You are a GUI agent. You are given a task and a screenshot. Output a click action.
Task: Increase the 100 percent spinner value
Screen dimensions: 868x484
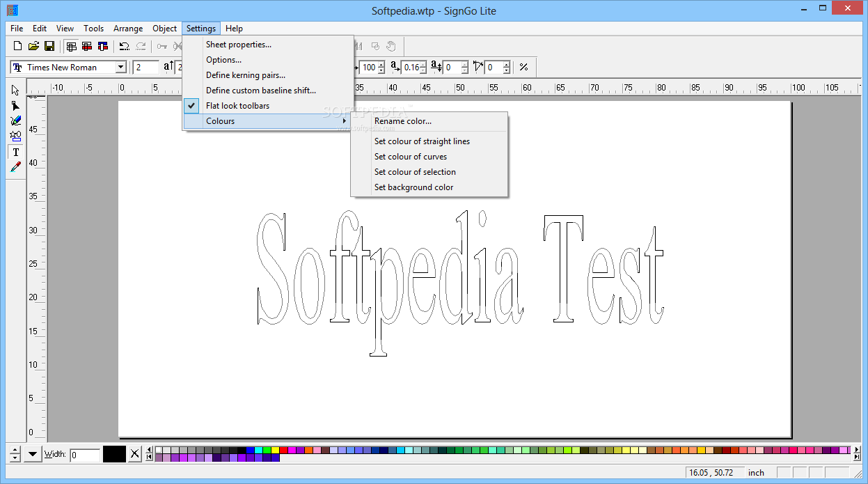pos(381,64)
